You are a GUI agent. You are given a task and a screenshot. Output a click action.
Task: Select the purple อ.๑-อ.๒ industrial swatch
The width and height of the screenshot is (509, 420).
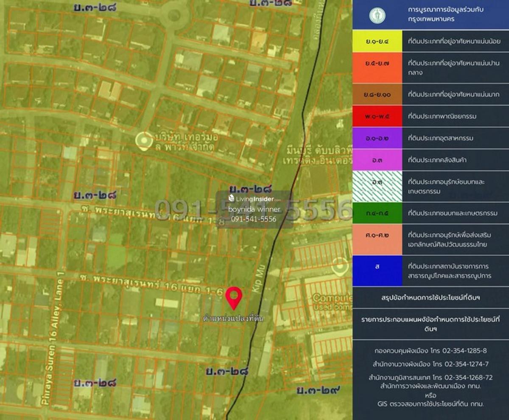(x=377, y=138)
